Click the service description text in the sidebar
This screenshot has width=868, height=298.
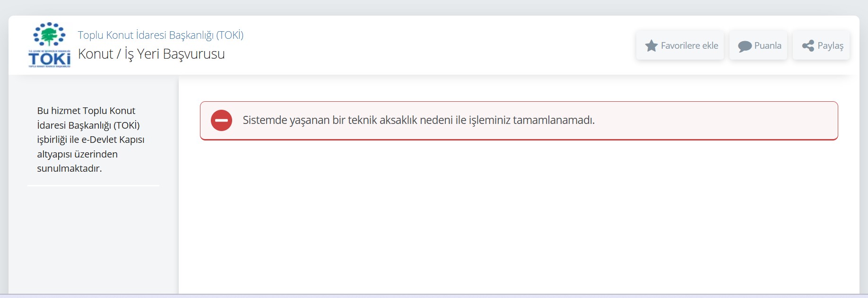91,140
